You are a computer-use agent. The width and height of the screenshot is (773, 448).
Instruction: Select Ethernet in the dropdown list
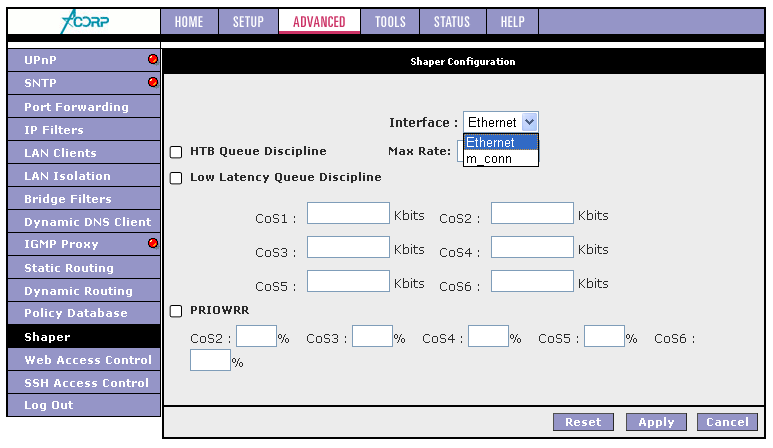pyautogui.click(x=500, y=143)
